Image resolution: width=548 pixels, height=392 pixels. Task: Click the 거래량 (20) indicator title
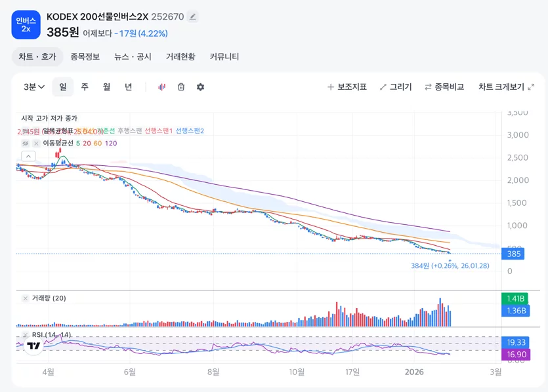tap(49, 298)
